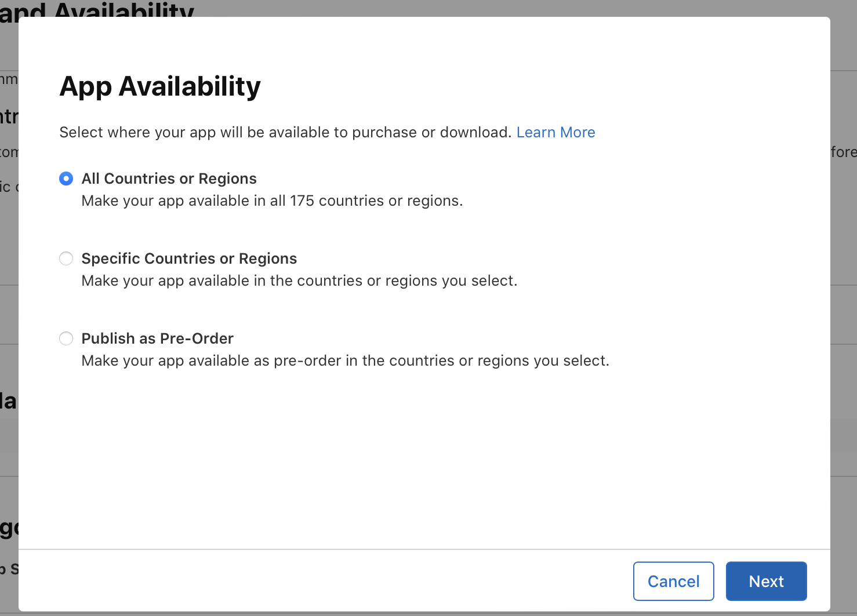This screenshot has width=857, height=616.
Task: Click 'Make your app available in all 175 countries' text
Action: tap(272, 201)
